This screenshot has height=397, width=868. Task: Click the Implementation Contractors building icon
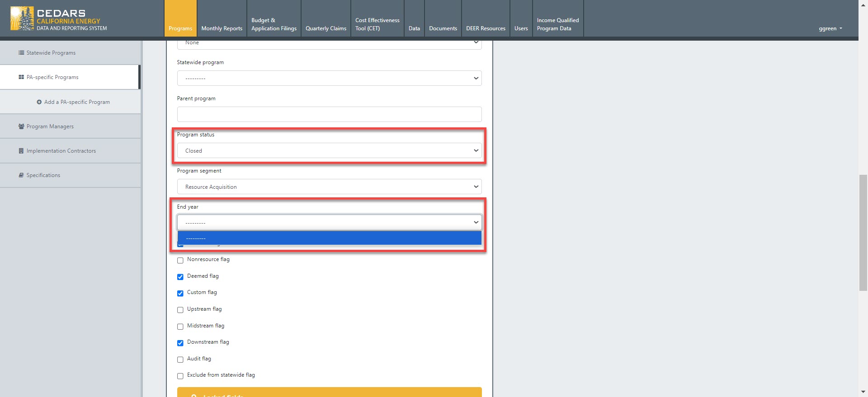coord(21,151)
